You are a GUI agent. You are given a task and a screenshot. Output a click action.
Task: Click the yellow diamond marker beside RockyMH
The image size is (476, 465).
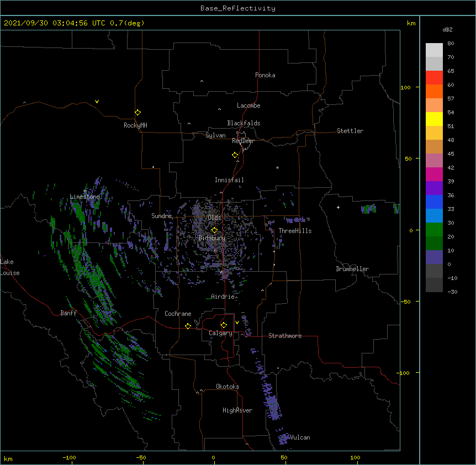tap(138, 113)
